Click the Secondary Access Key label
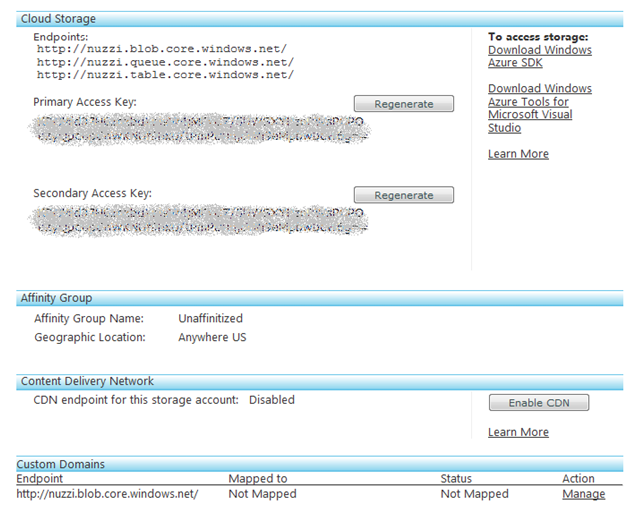The width and height of the screenshot is (629, 506). point(92,193)
